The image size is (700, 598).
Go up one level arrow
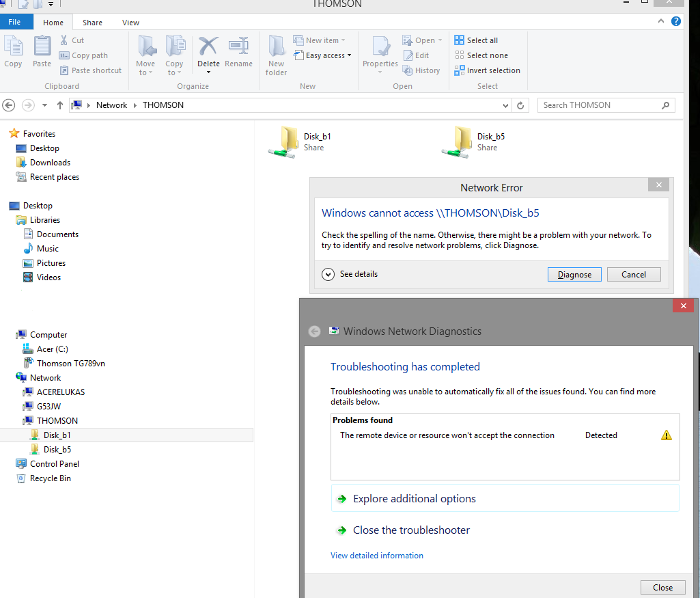click(x=60, y=105)
